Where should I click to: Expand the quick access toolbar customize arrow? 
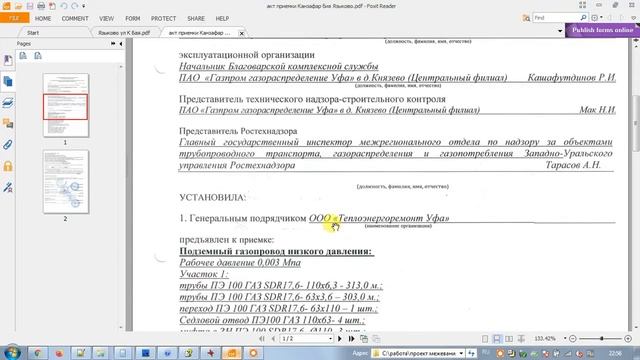(84, 7)
